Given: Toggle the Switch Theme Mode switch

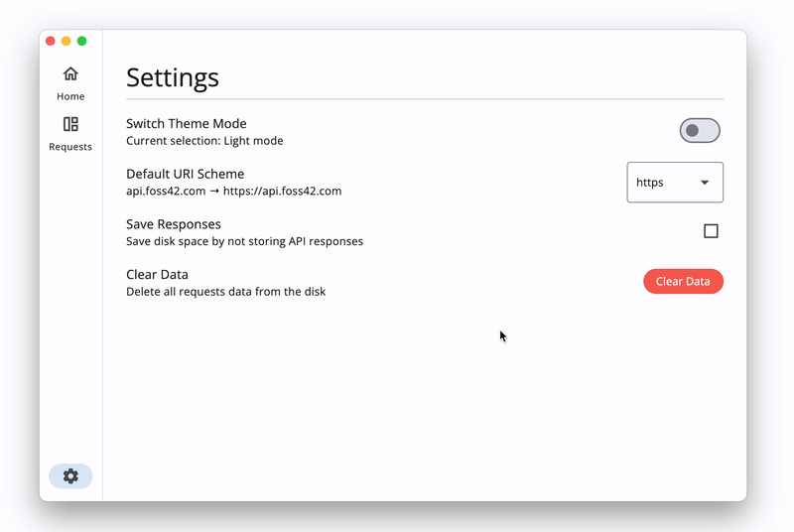Looking at the screenshot, I should 700,131.
